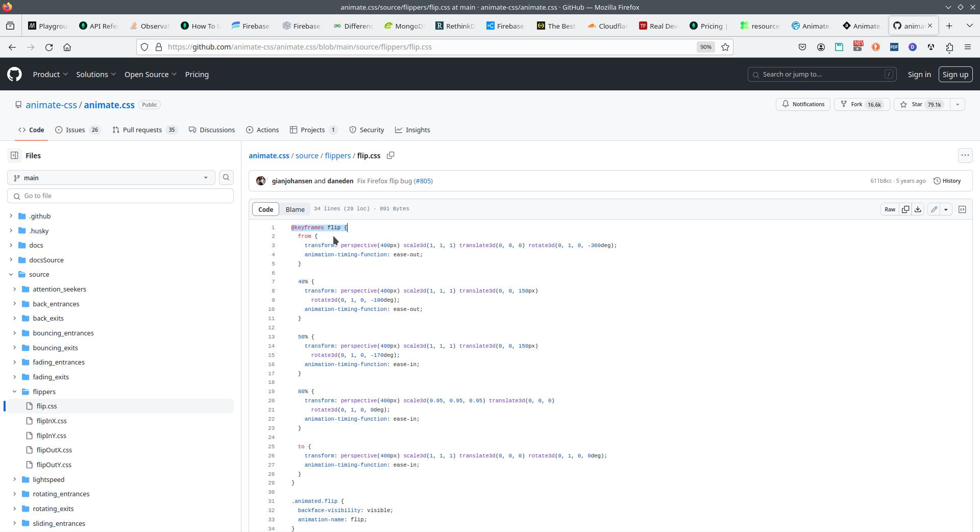Open the Insights section

412,130
